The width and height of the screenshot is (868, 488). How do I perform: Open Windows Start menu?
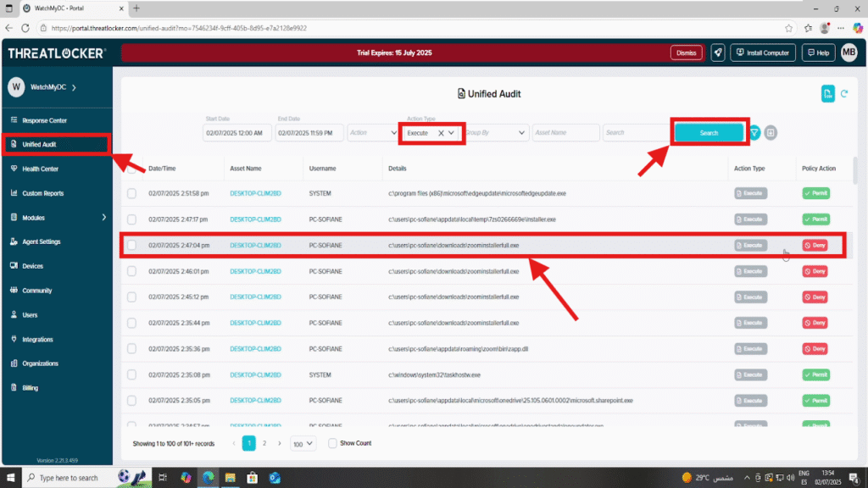(10, 478)
